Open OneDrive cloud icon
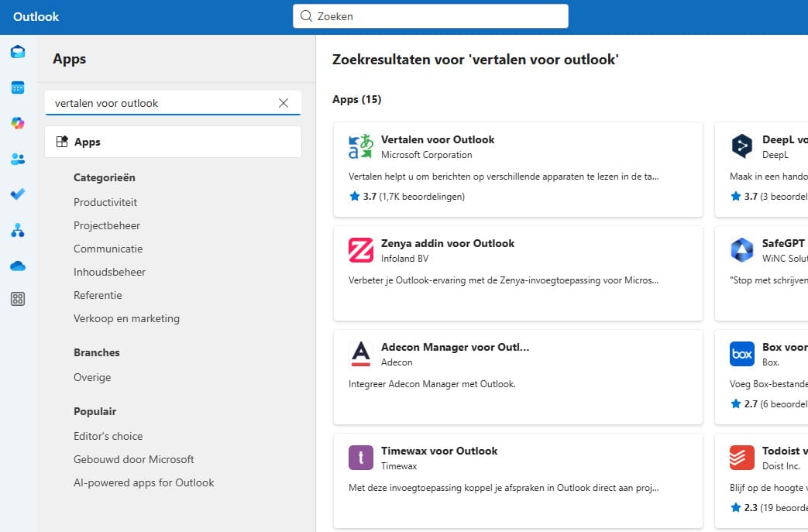The width and height of the screenshot is (808, 532). coord(18,266)
